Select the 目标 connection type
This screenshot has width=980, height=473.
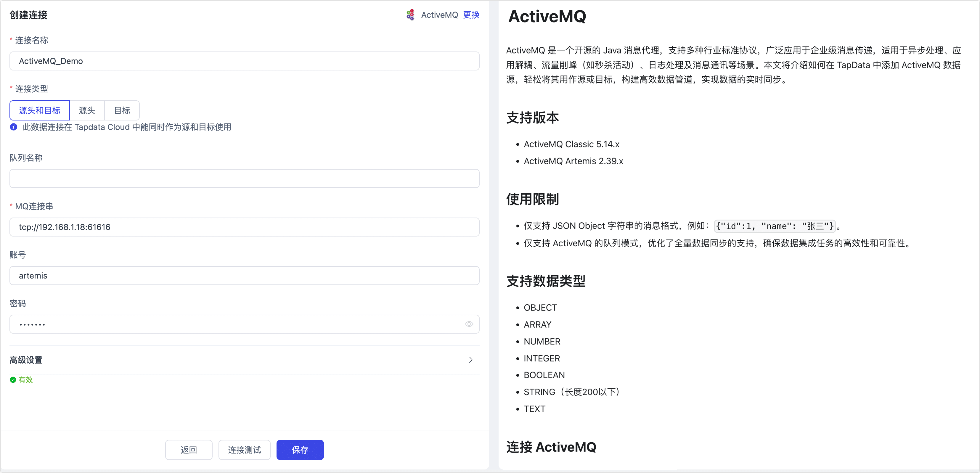(122, 110)
